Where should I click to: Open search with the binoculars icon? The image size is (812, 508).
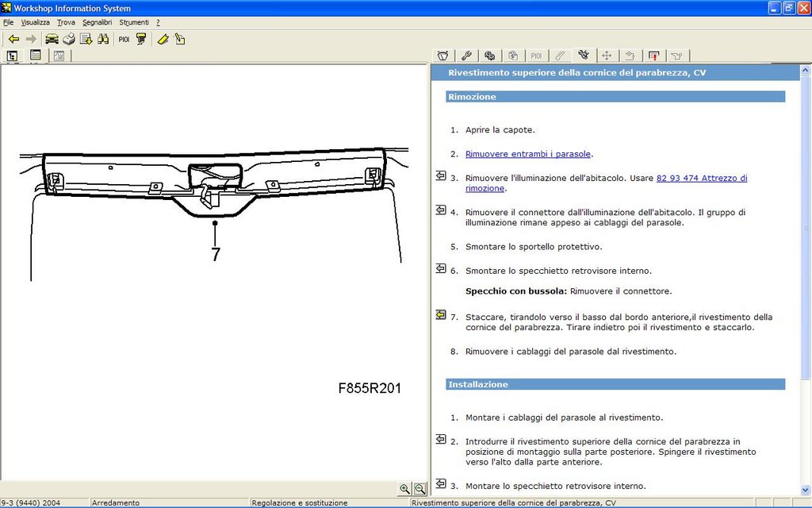[x=103, y=39]
